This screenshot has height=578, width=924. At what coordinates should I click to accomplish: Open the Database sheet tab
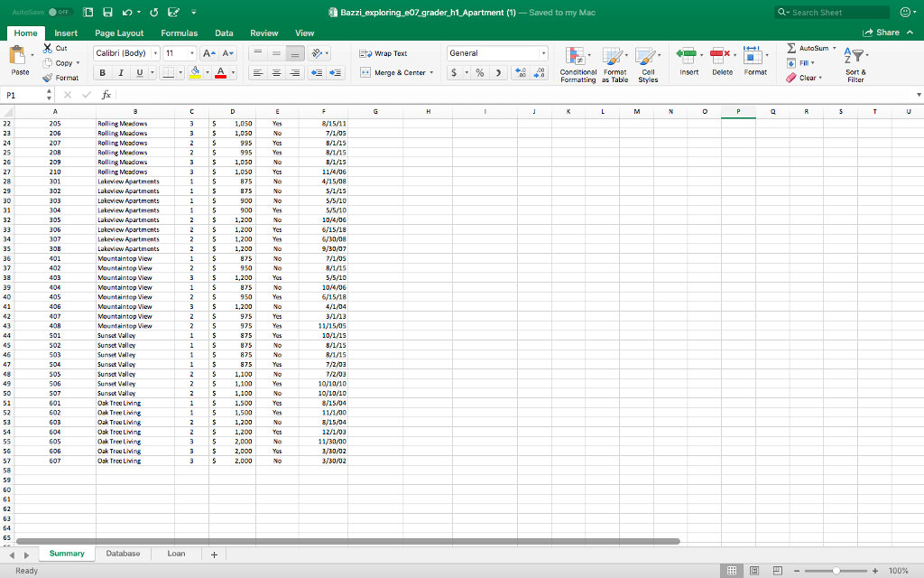(x=124, y=553)
